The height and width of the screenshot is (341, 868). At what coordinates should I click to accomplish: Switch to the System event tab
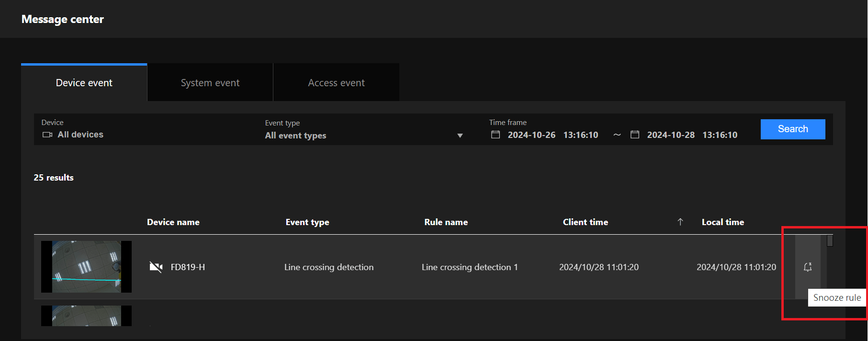[210, 83]
